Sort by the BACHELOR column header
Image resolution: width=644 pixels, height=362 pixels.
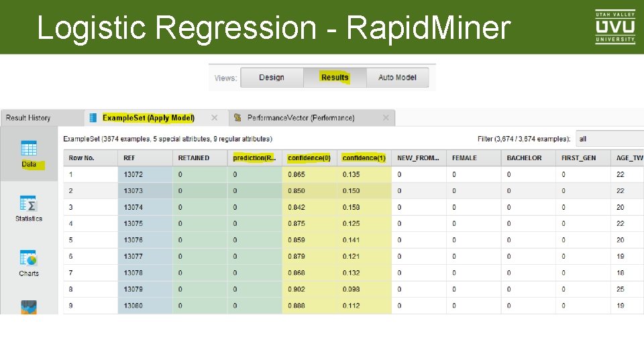528,158
